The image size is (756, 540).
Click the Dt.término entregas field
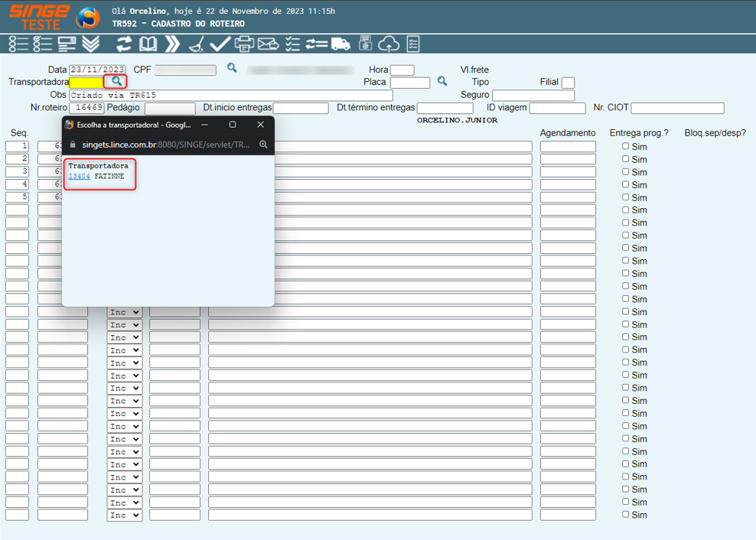click(445, 108)
